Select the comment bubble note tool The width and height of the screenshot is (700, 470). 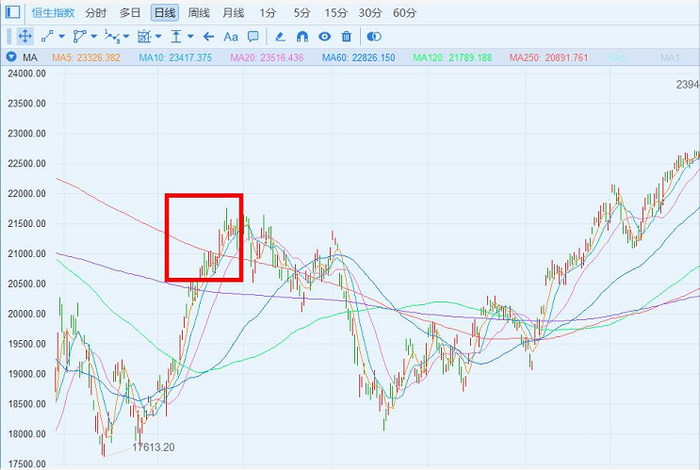pos(253,36)
